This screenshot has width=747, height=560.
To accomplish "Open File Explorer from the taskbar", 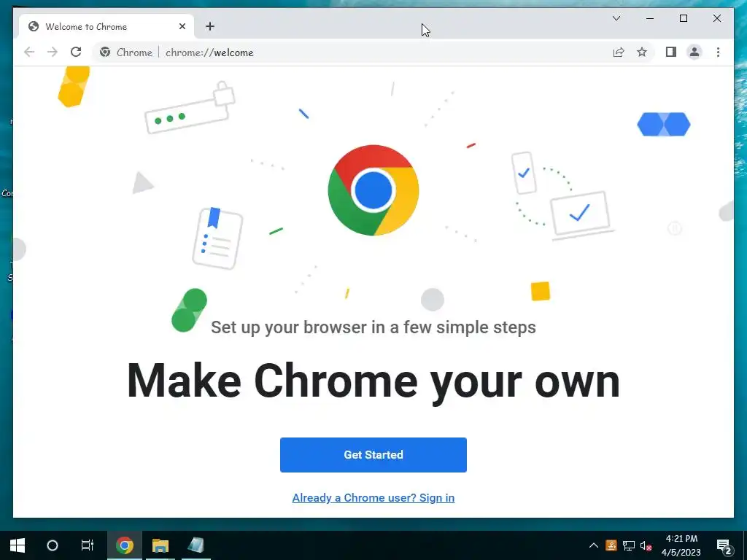I will tap(160, 545).
